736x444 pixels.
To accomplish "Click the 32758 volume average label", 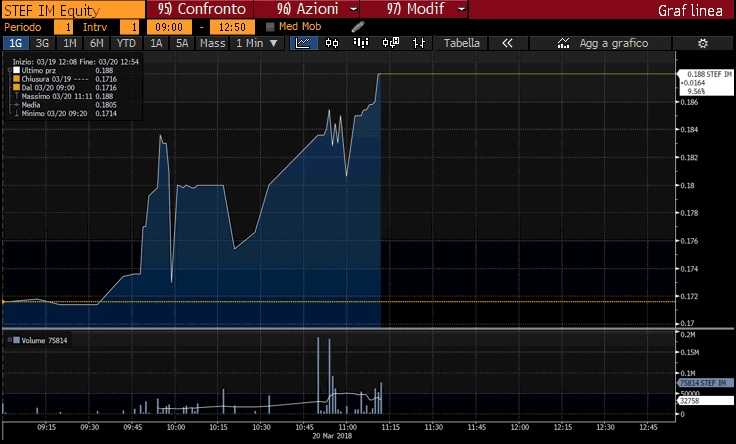I will click(705, 401).
